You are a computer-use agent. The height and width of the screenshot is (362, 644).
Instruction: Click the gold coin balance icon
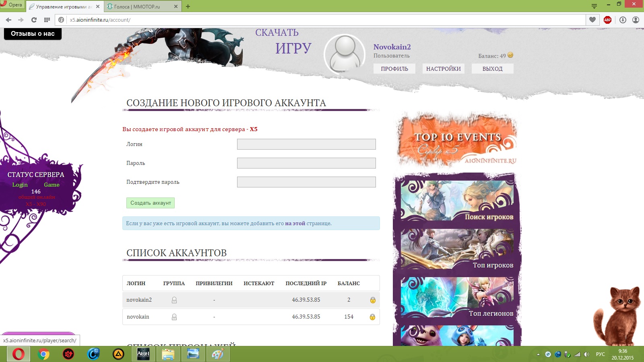coord(510,55)
